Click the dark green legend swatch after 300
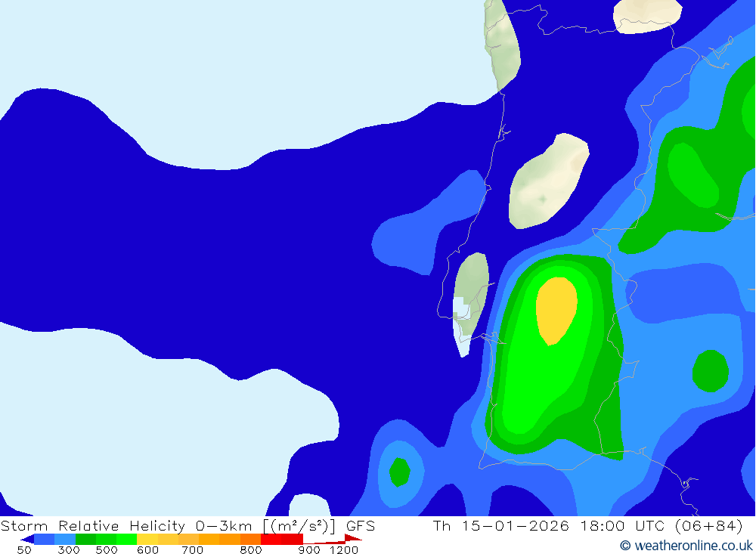Viewport: 756px width, 554px height. click(86, 539)
